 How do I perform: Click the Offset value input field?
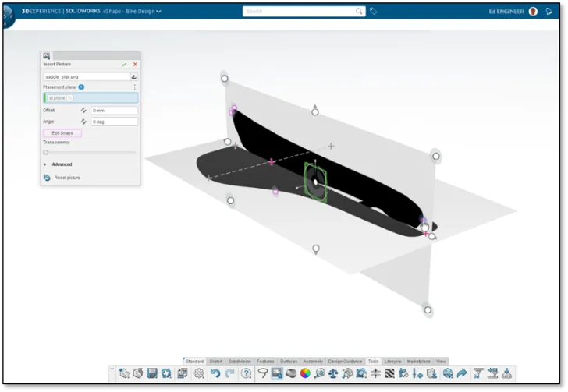(x=114, y=111)
